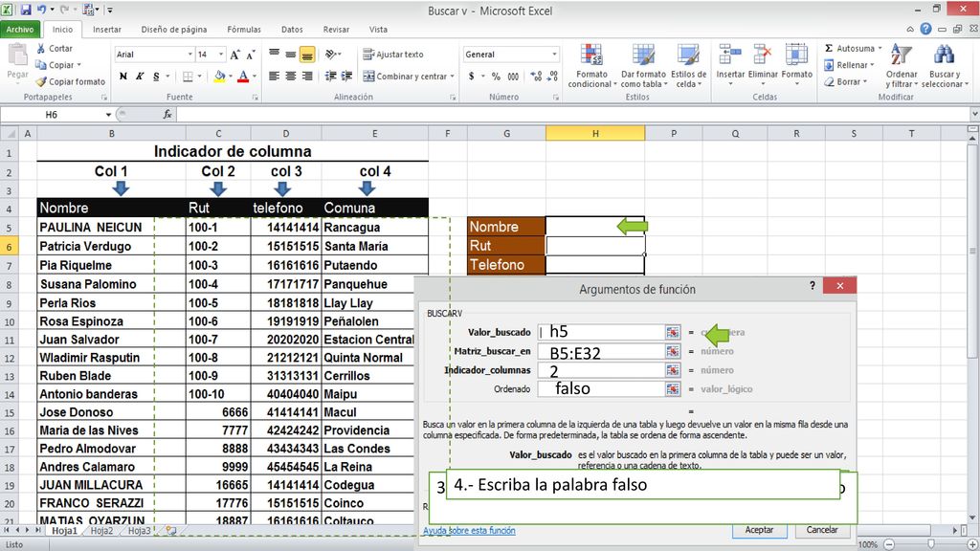Switch to the Fórmulas tab
The image size is (980, 551).
click(x=244, y=30)
